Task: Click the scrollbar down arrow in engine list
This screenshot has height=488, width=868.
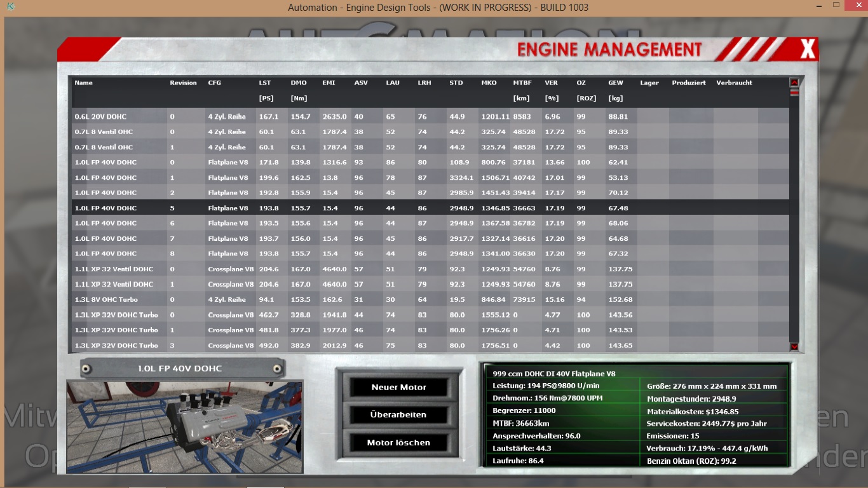Action: (x=794, y=346)
